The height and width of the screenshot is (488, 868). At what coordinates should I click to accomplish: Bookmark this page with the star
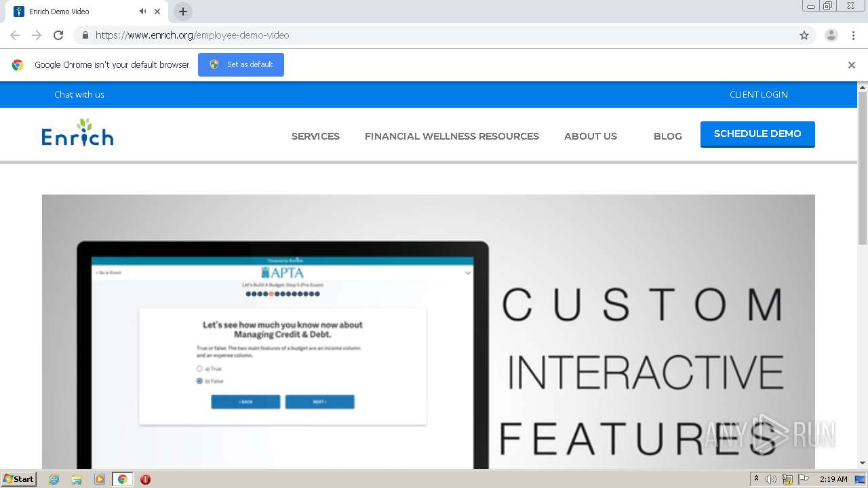pyautogui.click(x=804, y=35)
